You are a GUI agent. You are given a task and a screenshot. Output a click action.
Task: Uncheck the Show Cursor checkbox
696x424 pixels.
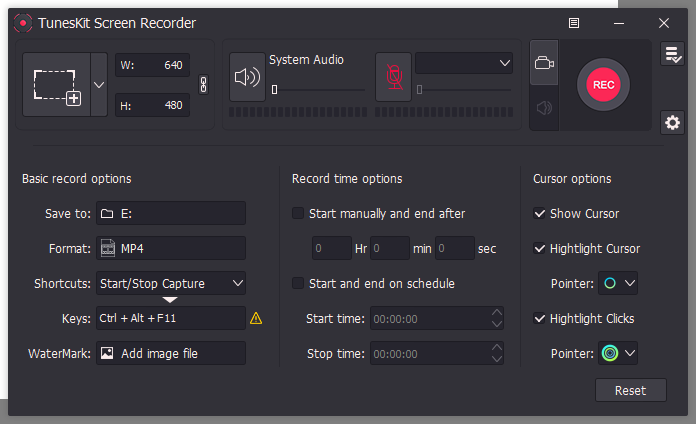[x=540, y=213]
